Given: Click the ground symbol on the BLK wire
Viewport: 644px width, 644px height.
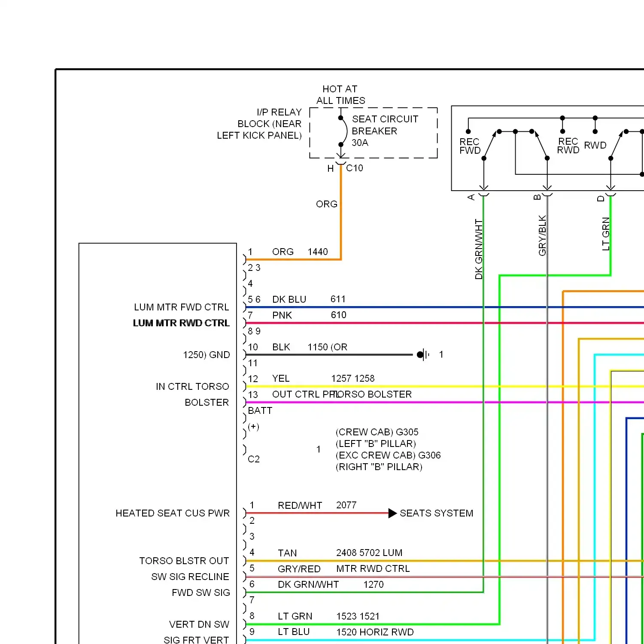Looking at the screenshot, I should [423, 355].
